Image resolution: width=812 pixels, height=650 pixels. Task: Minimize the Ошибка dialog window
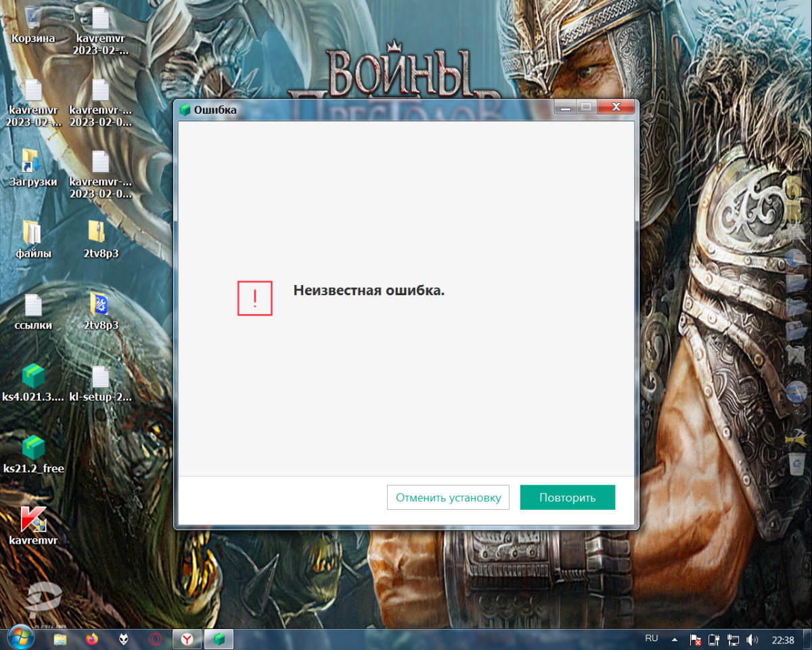pos(565,107)
